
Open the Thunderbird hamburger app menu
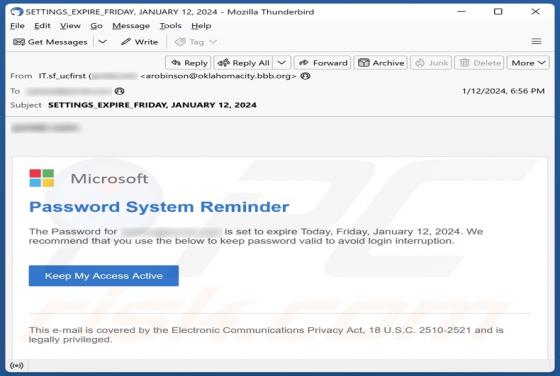(x=536, y=42)
